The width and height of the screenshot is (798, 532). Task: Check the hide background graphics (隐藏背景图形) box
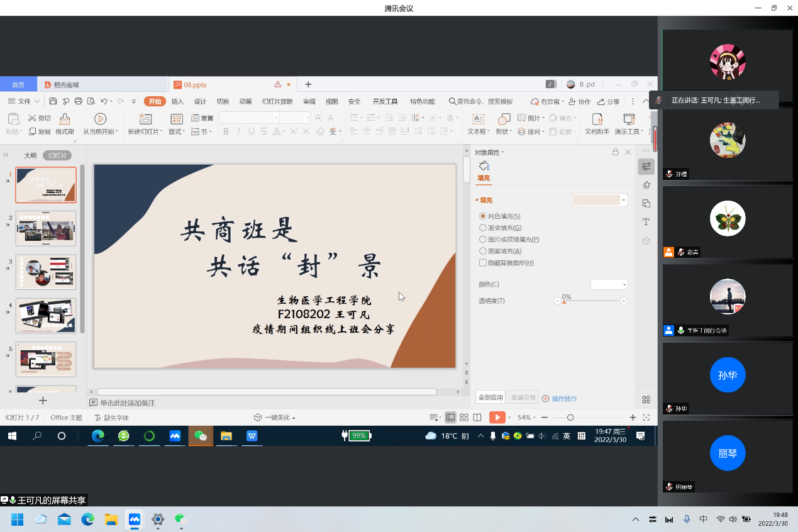[483, 263]
